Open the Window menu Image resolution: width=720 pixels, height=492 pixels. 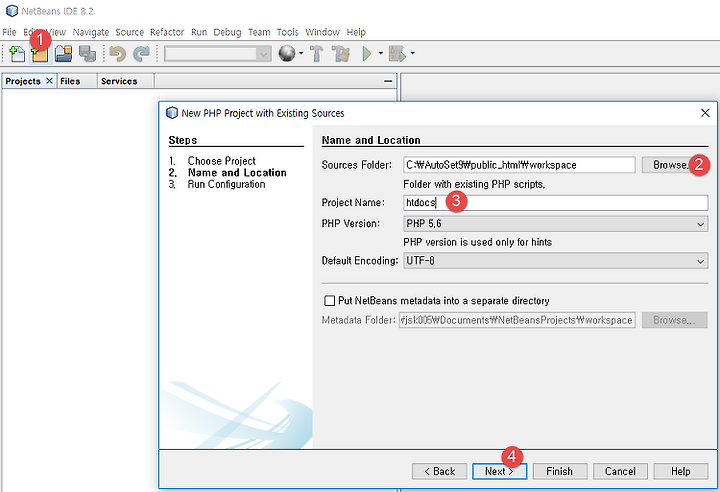(322, 32)
